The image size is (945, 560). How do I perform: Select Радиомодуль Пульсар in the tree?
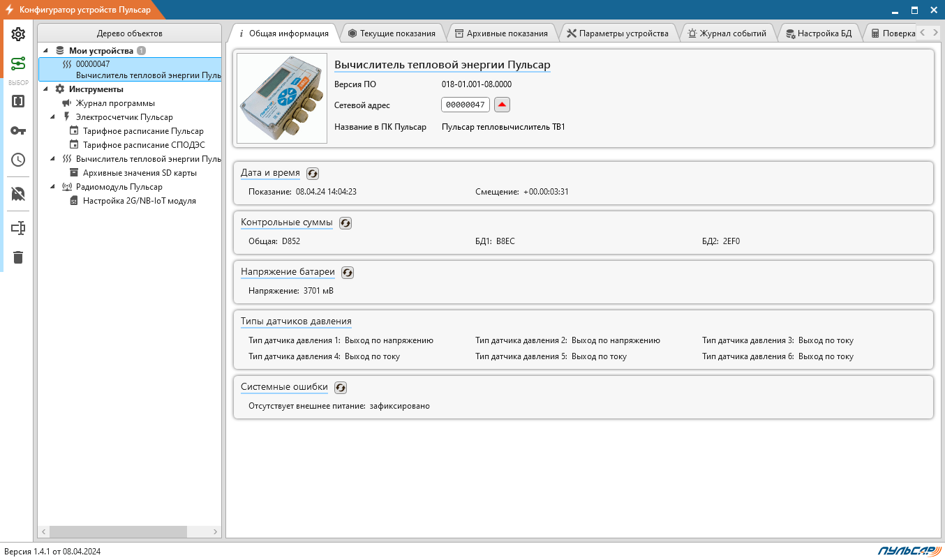pyautogui.click(x=119, y=187)
